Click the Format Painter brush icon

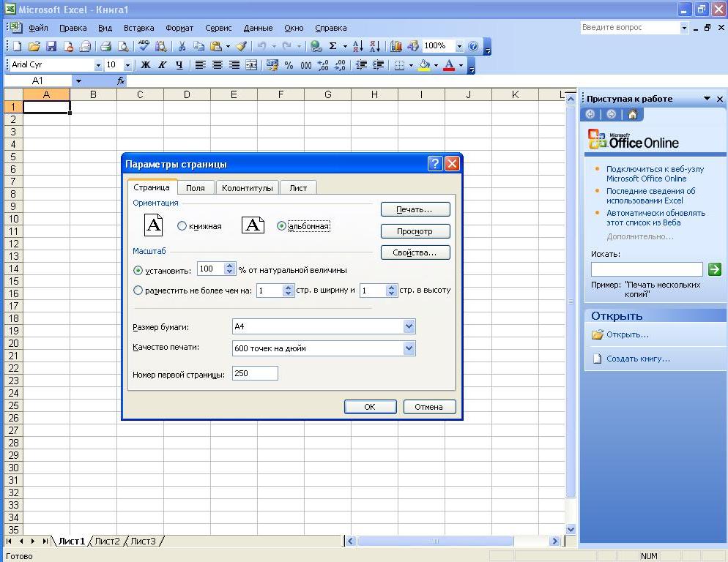tap(240, 46)
